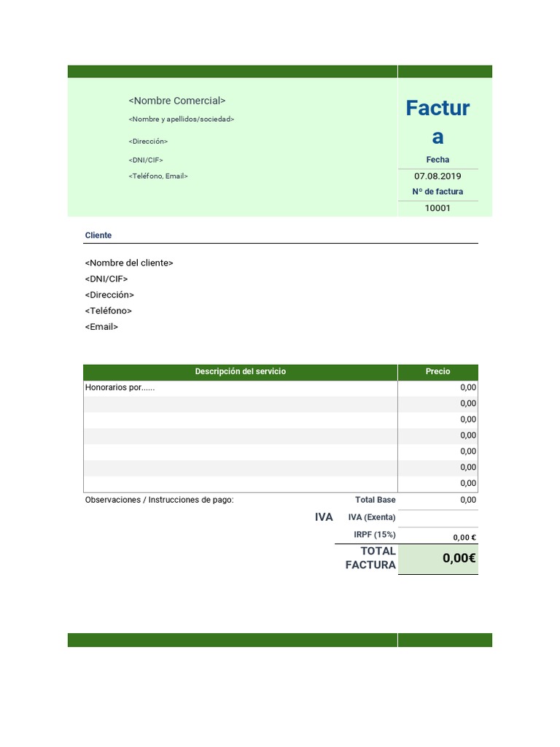Click the "Total Base" label

tap(375, 500)
